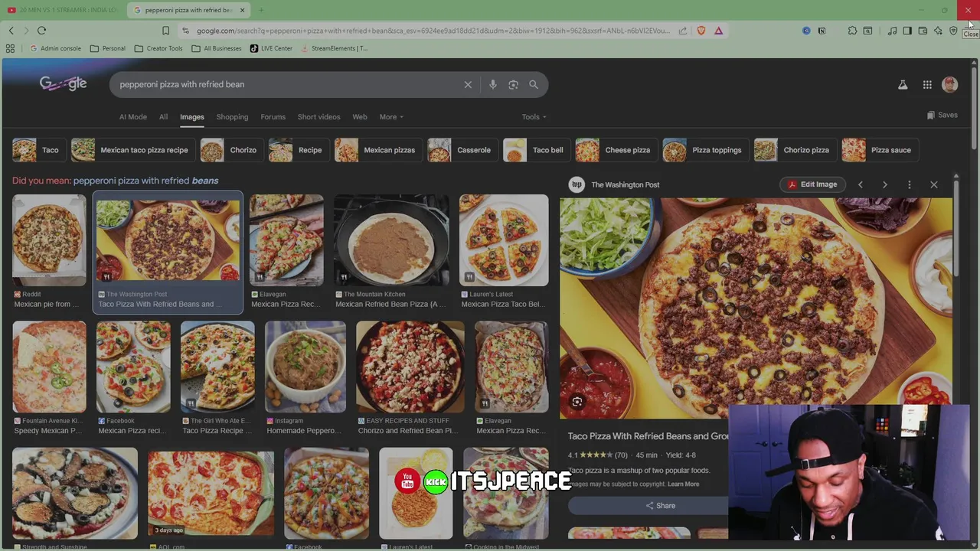Image resolution: width=980 pixels, height=551 pixels.
Task: Select the Taco filter chip
Action: point(38,150)
